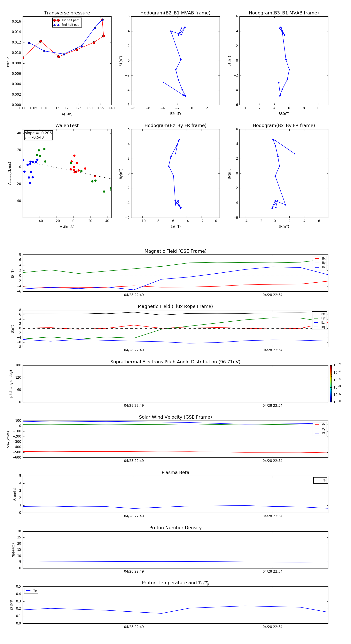Click '04/28 22:54' tick under GSE magnetic field
This screenshot has width=351, height=644.
click(x=273, y=295)
